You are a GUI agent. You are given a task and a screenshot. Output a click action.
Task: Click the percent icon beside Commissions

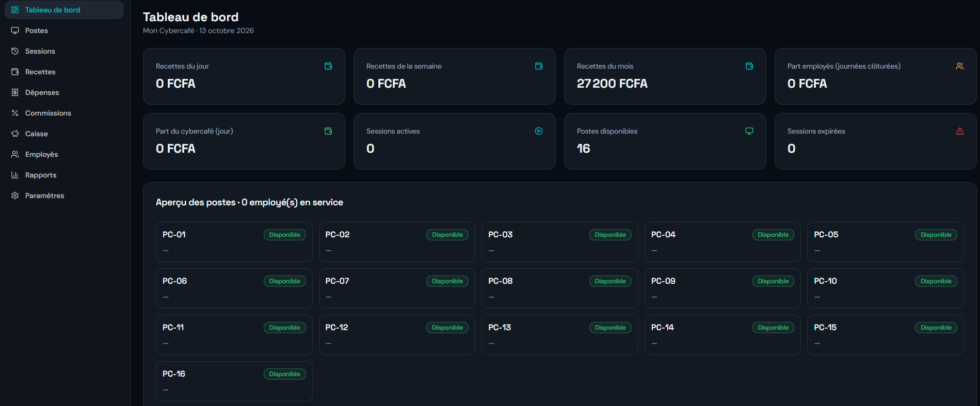tap(15, 113)
